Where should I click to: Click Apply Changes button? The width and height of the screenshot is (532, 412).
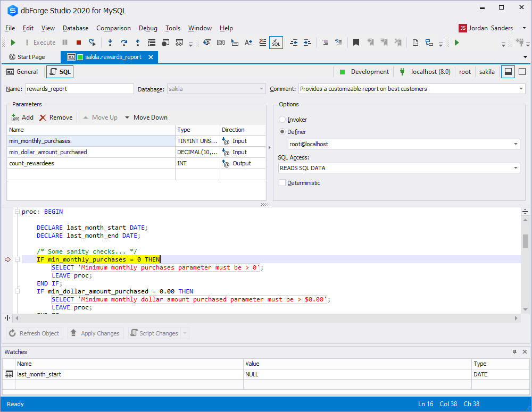(x=96, y=333)
